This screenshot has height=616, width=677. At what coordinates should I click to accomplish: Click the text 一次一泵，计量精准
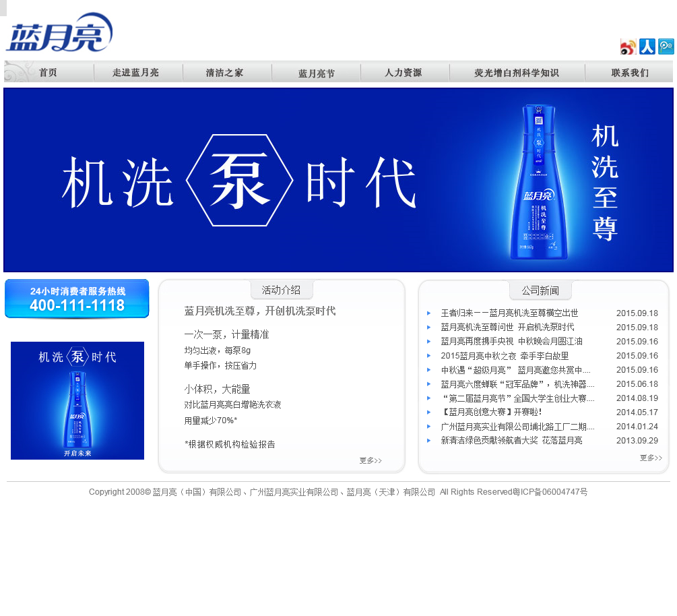pyautogui.click(x=226, y=334)
